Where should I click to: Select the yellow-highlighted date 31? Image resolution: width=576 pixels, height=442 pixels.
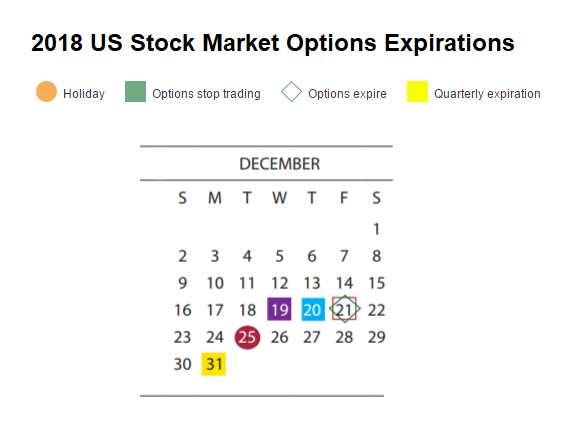coord(214,364)
